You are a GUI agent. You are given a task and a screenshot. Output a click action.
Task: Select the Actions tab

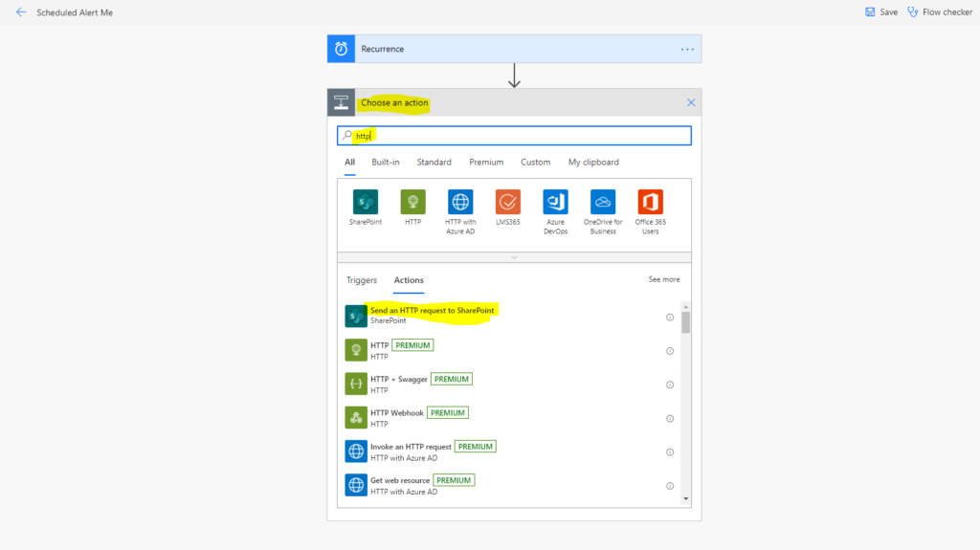click(409, 280)
